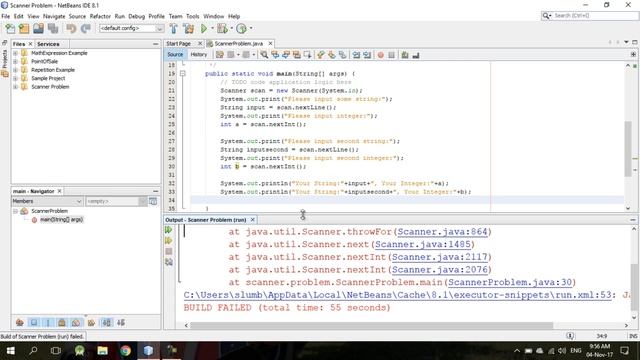This screenshot has width=640, height=360.
Task: Collapse the main method code fold
Action: coord(182,73)
